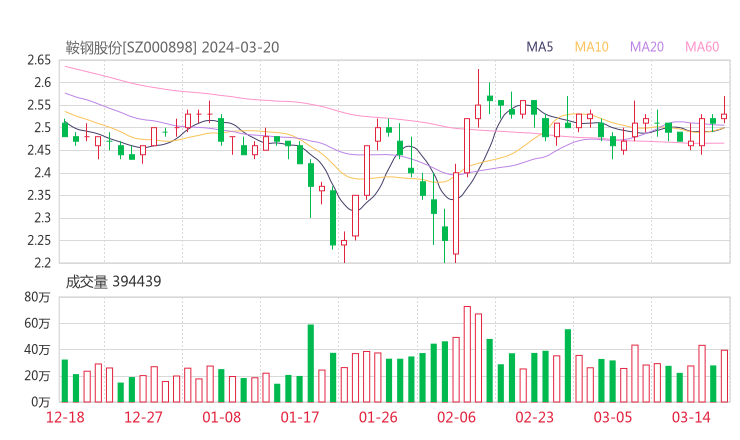Click the MA20 legend label

tap(647, 47)
